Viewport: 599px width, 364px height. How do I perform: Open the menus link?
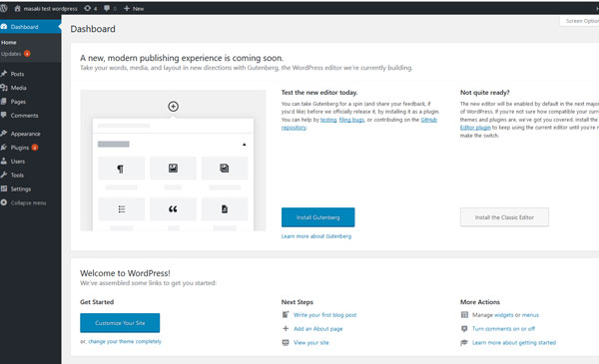(530, 315)
